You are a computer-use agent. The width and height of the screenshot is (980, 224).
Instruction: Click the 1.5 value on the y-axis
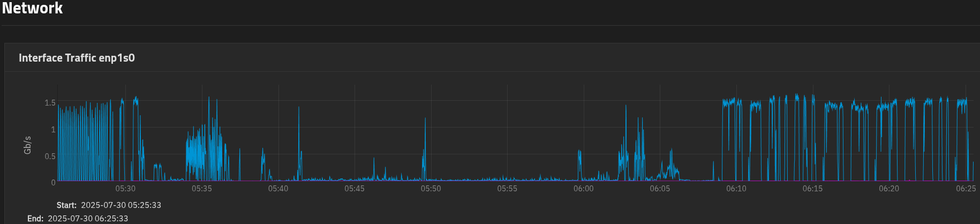pyautogui.click(x=50, y=103)
